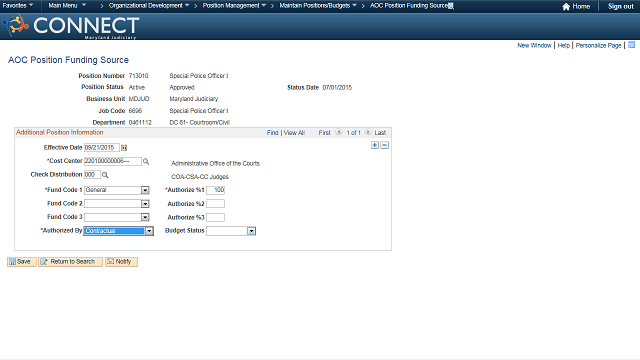This screenshot has height=360, width=640.
Task: Click the CONNECT logo
Action: tap(71, 26)
